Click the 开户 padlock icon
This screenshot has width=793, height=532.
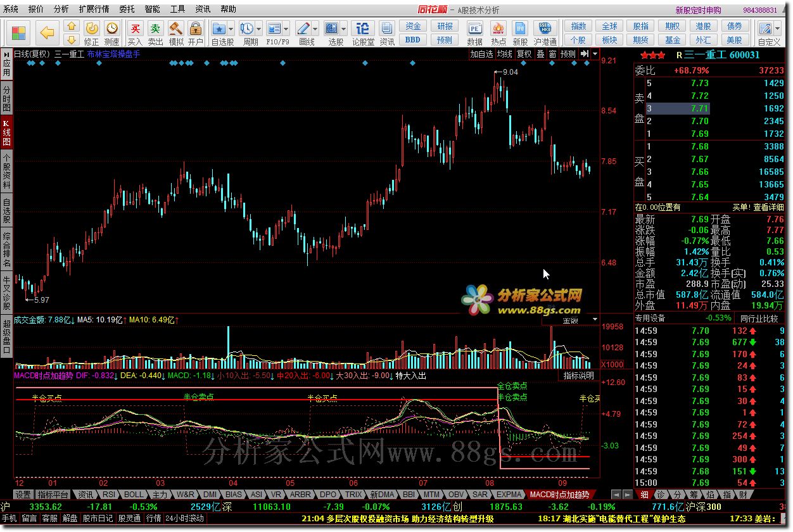[x=196, y=33]
